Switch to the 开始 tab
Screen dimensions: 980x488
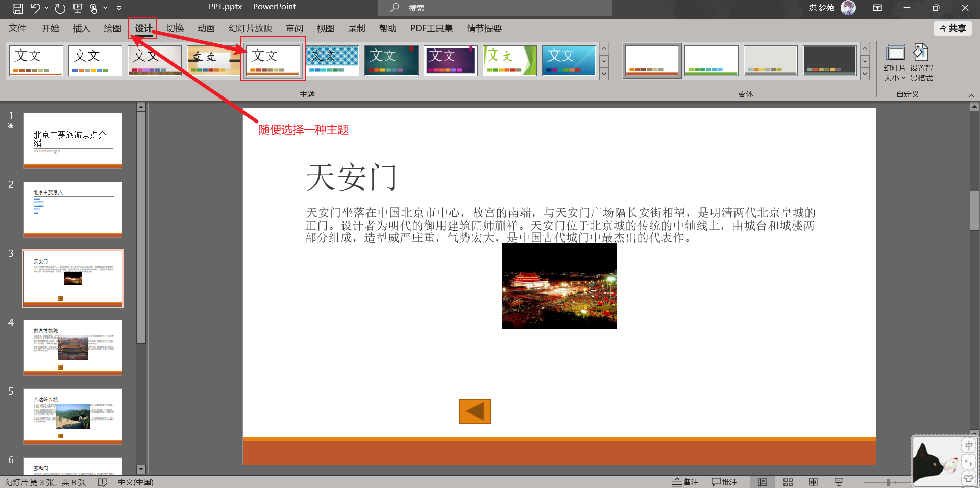[x=50, y=28]
